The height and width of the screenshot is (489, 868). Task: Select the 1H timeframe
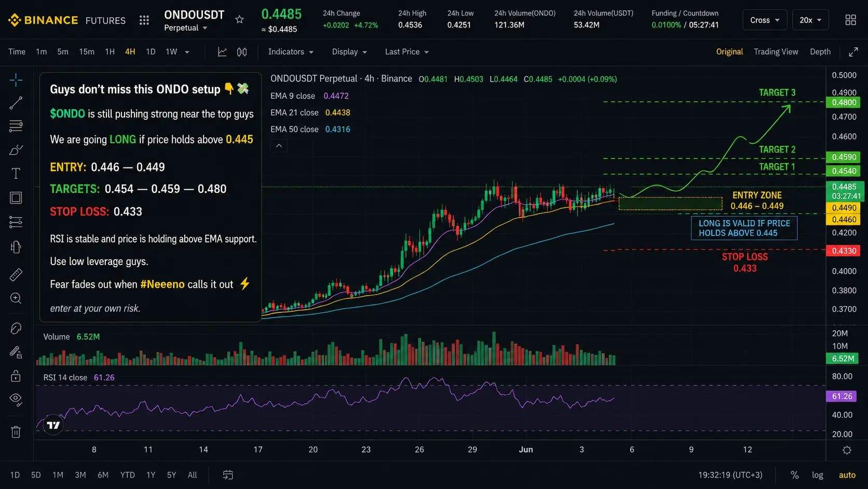click(110, 52)
